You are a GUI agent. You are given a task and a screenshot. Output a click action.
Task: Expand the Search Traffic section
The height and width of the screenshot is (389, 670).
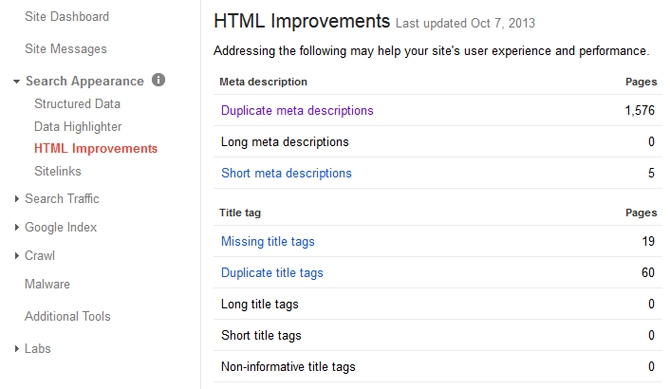tap(17, 199)
